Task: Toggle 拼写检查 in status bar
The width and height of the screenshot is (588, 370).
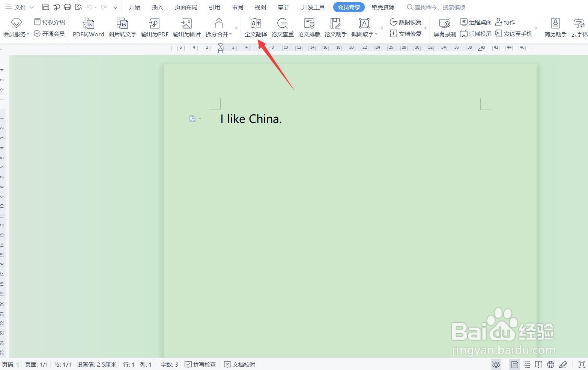Action: (x=200, y=364)
